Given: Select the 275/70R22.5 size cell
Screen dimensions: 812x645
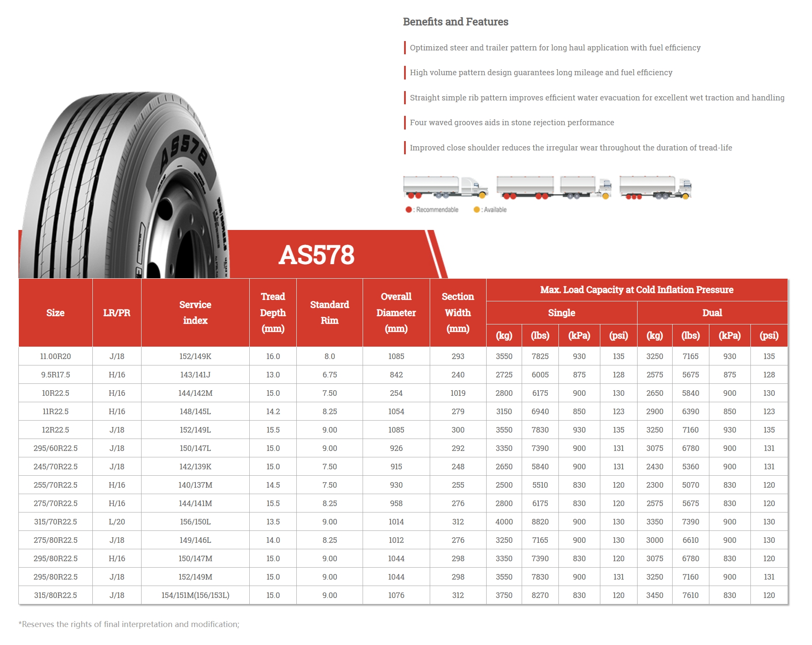Looking at the screenshot, I should pyautogui.click(x=56, y=503).
